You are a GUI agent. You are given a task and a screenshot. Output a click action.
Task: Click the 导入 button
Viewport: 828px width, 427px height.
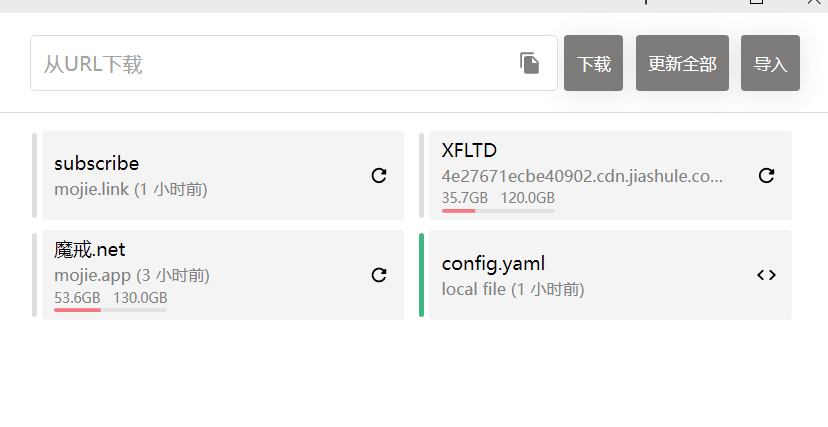click(770, 63)
